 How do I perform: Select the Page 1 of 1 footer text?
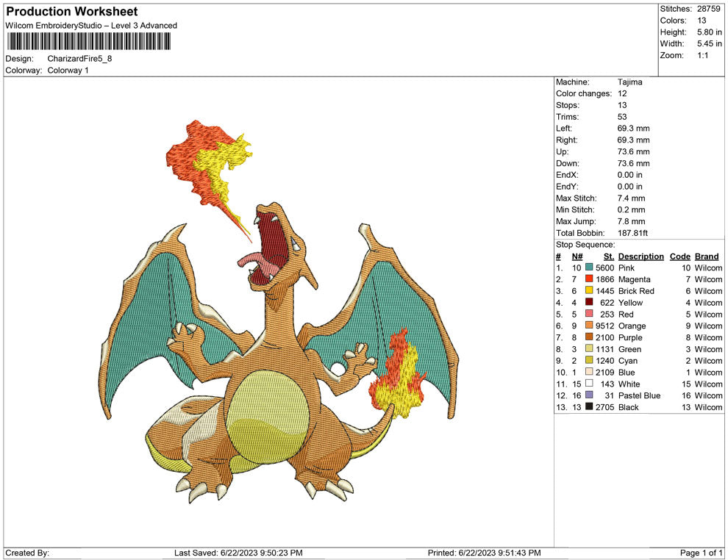pos(701,553)
